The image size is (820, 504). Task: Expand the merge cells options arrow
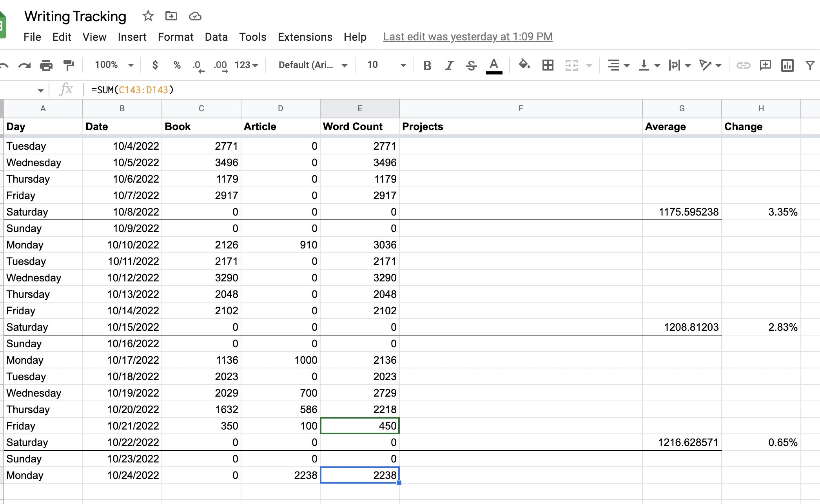pos(589,65)
